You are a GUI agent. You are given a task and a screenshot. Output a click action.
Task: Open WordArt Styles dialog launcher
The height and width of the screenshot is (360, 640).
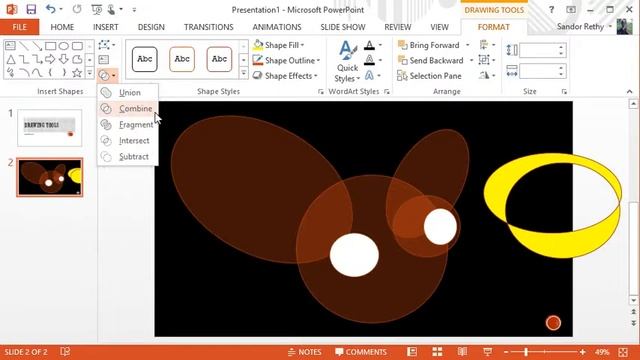[x=387, y=92]
